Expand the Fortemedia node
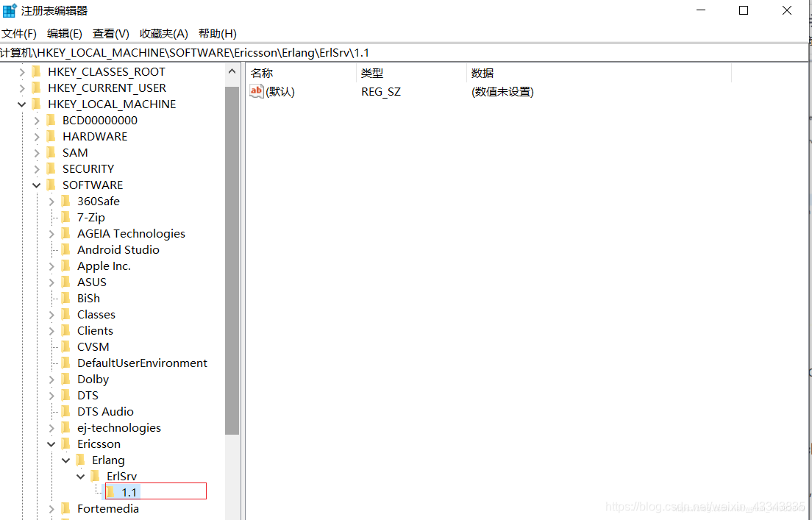 [51, 509]
